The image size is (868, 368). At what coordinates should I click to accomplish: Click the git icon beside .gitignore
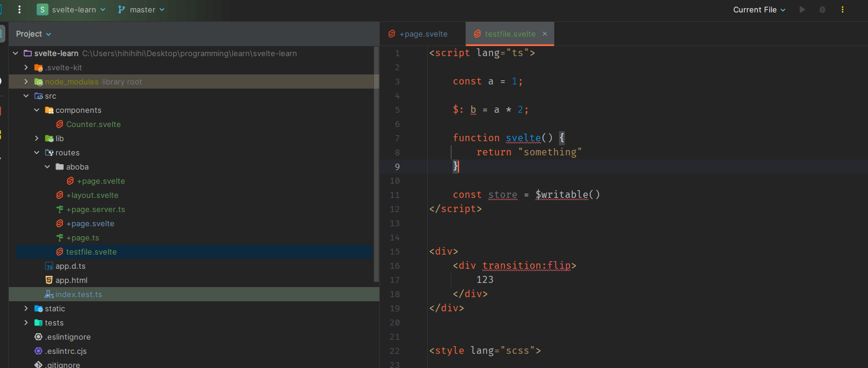pyautogui.click(x=38, y=364)
